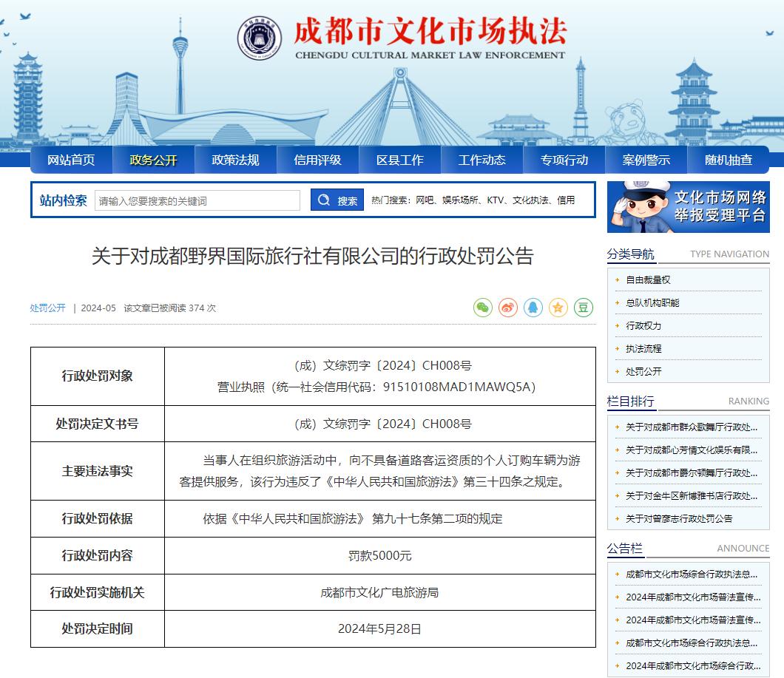The image size is (784, 678).
Task: Open 处罚公开 in category navigation sidebar
Action: point(643,371)
